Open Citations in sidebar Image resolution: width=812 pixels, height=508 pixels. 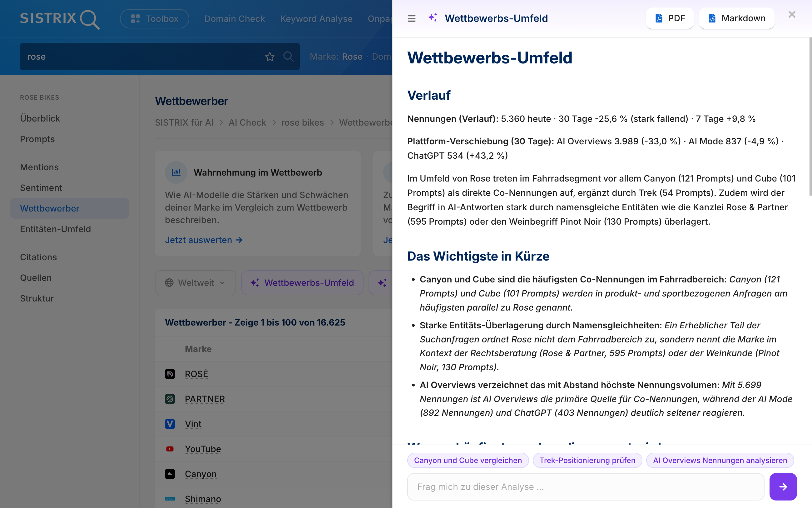point(38,257)
